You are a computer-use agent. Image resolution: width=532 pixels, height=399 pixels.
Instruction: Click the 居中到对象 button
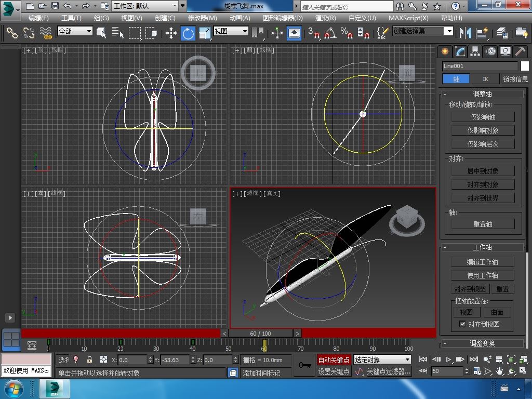tap(483, 171)
